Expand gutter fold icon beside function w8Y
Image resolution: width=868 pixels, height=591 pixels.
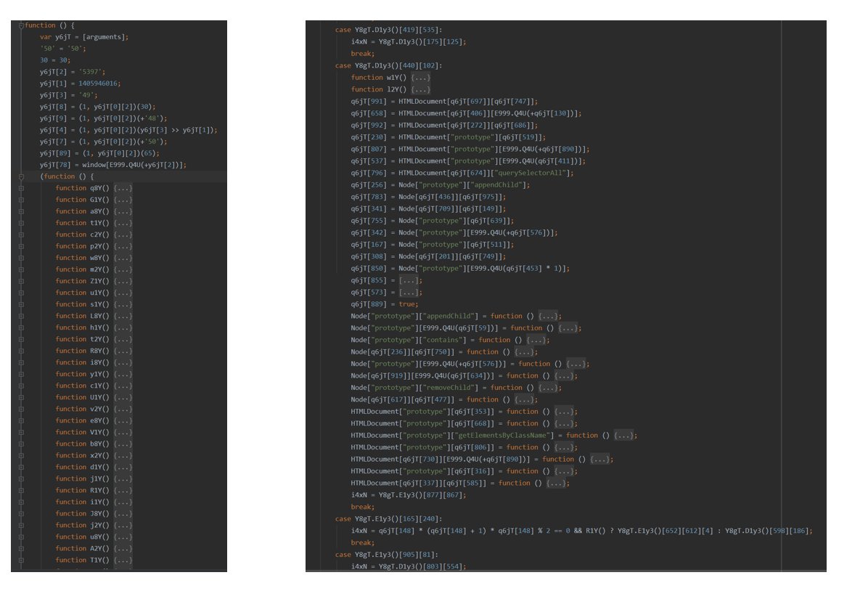(21, 258)
